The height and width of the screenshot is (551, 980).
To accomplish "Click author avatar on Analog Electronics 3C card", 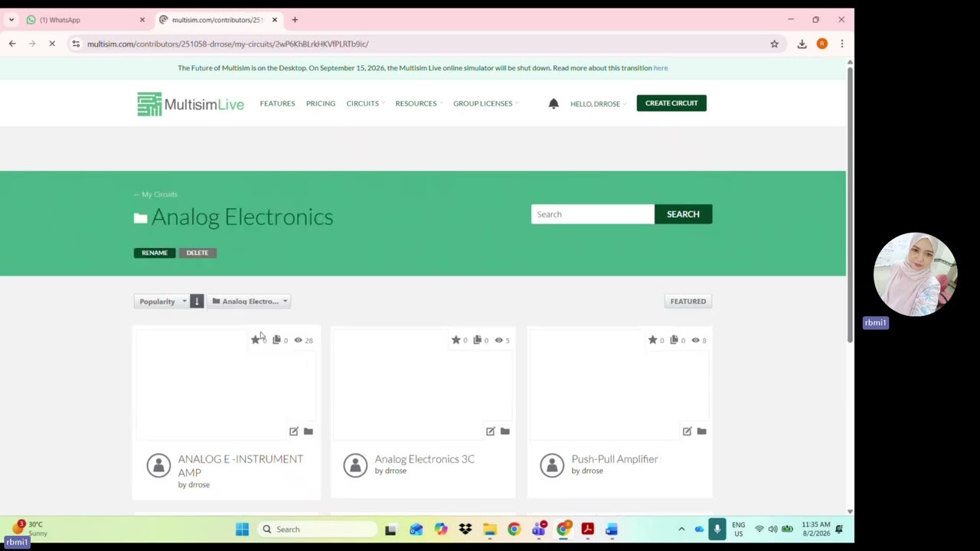I will point(355,465).
